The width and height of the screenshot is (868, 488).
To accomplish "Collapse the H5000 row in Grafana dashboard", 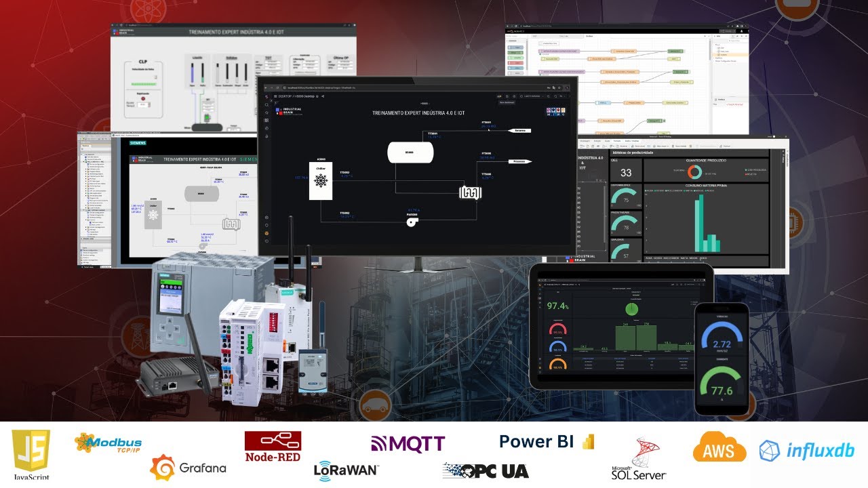I will pos(425,104).
